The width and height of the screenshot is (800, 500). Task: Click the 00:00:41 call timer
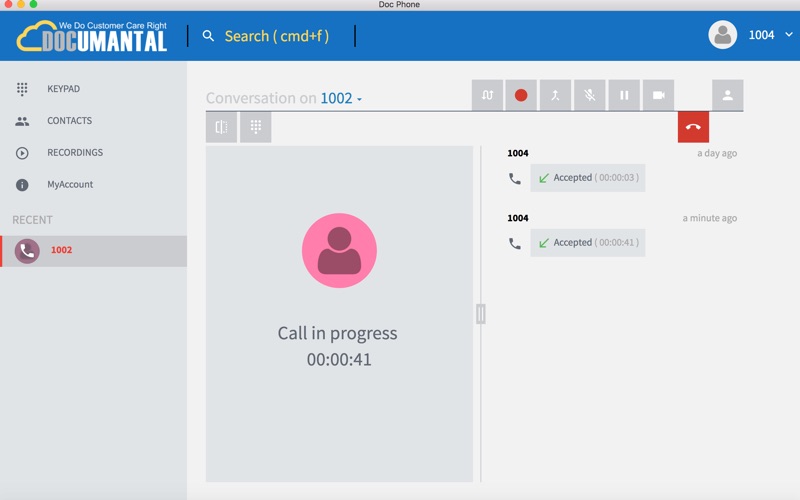(x=339, y=360)
